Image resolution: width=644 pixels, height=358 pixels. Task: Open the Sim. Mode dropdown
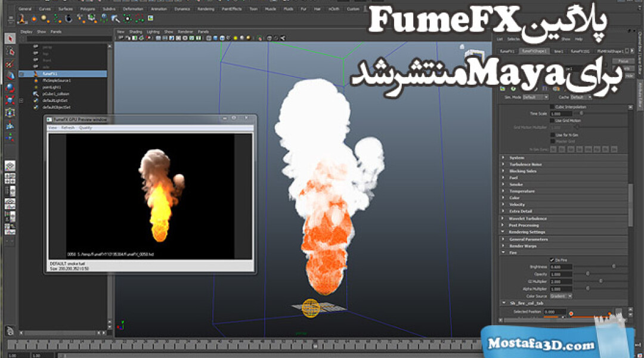[x=536, y=97]
